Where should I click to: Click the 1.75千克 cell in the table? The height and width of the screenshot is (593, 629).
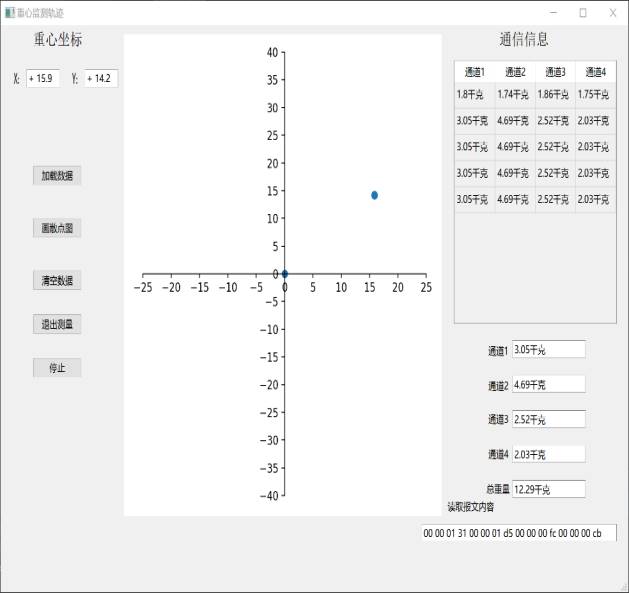[594, 95]
